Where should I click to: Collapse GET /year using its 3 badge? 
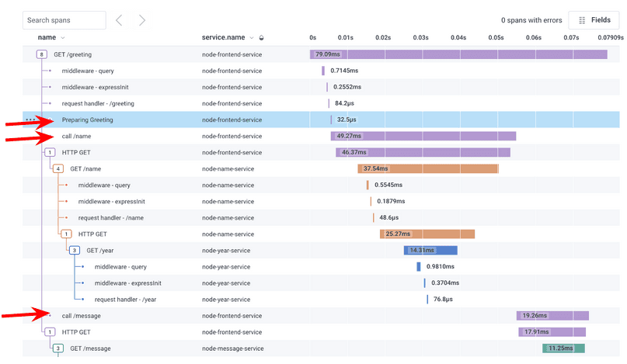75,251
